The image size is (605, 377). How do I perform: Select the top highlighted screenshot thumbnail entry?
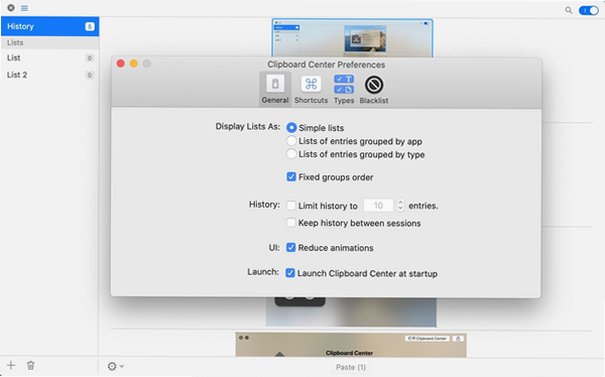tap(352, 38)
